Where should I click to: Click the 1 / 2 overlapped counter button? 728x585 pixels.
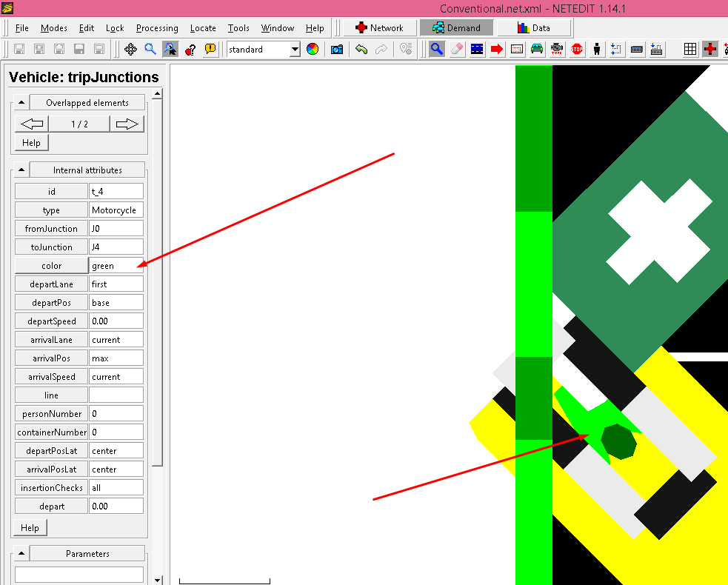tap(79, 124)
